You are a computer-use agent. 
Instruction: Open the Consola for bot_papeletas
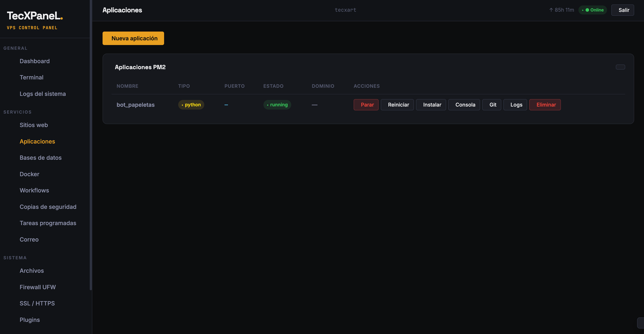464,105
